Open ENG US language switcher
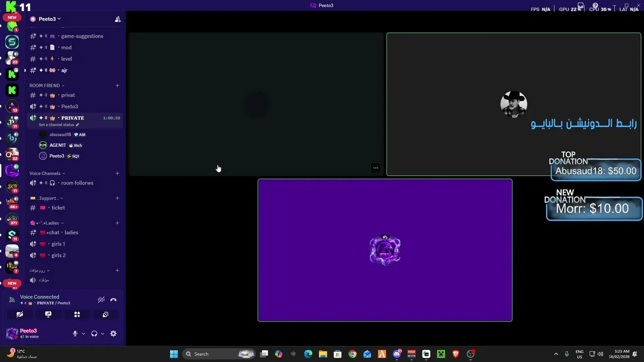This screenshot has height=362, width=644. [580, 354]
